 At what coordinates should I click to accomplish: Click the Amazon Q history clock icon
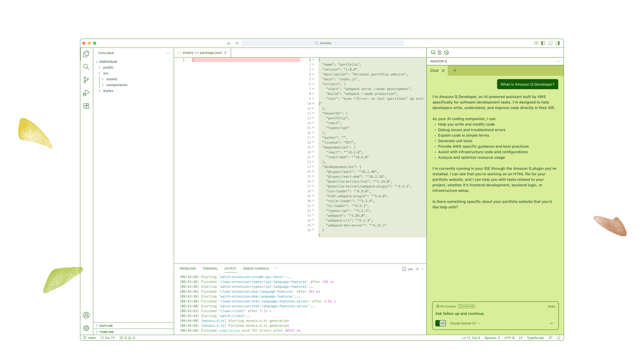447,53
